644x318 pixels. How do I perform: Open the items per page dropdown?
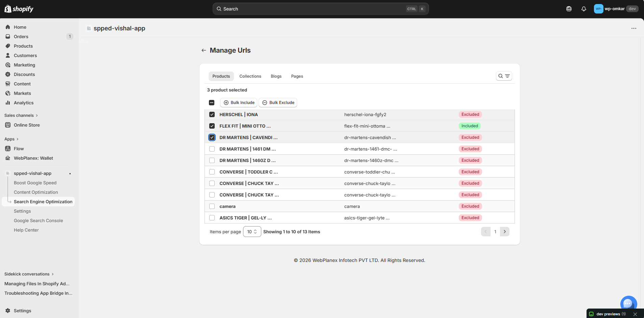[x=252, y=232]
